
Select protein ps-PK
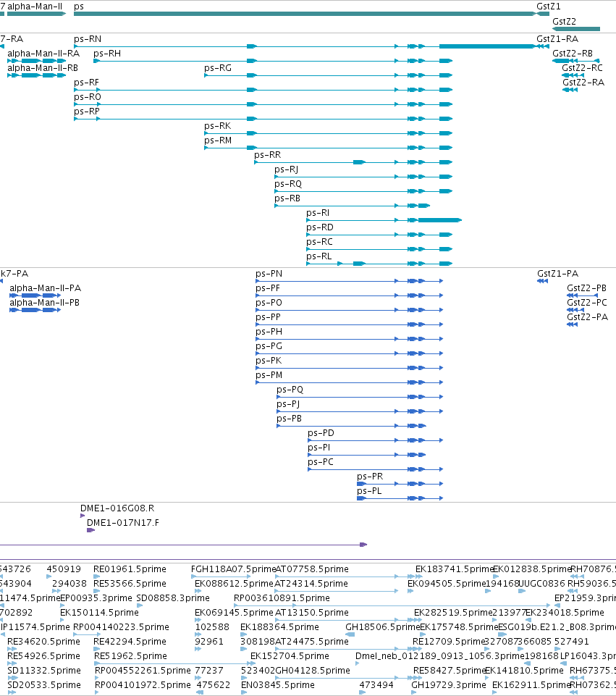click(350, 368)
